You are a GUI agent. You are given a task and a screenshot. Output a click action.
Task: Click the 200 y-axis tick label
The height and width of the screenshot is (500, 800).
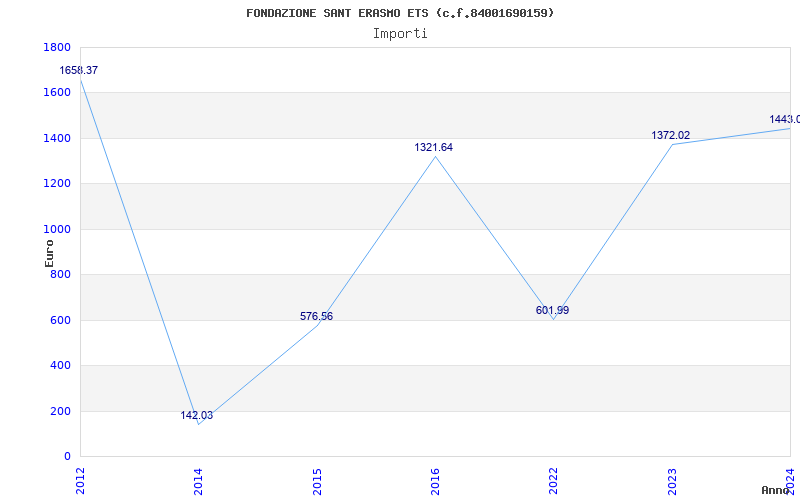(60, 411)
